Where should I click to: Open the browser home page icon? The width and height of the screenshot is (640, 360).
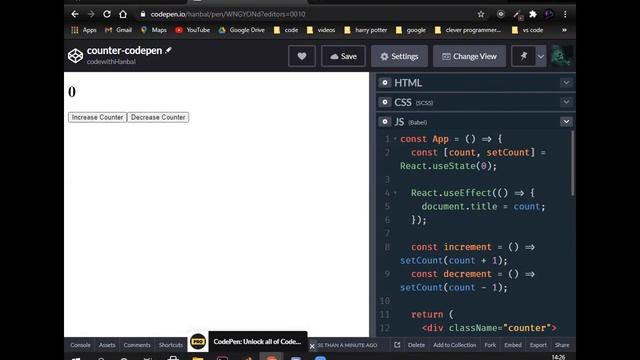pos(123,14)
